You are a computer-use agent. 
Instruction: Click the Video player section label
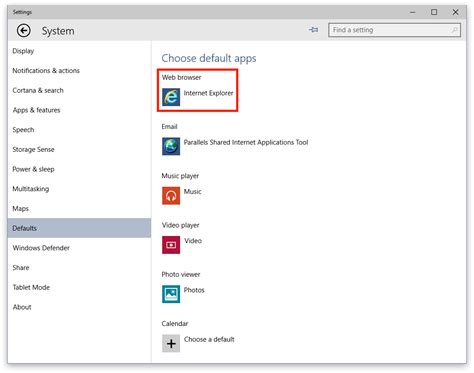(x=181, y=225)
